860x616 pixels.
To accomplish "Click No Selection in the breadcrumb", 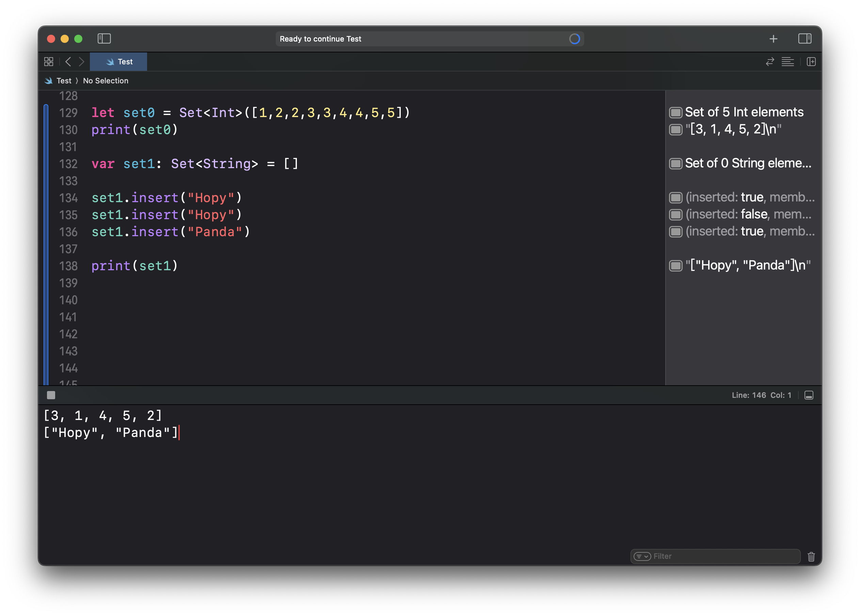I will (x=106, y=81).
